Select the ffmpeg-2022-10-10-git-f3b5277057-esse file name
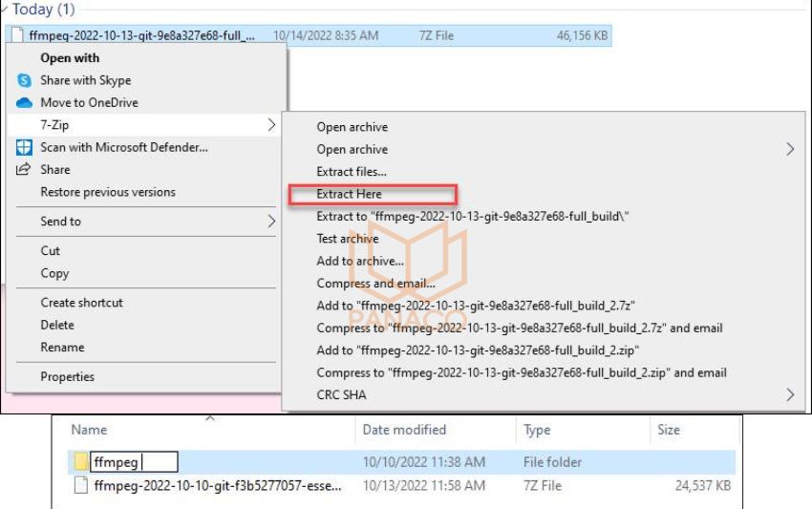Screen dimensions: 812x509 [218, 485]
